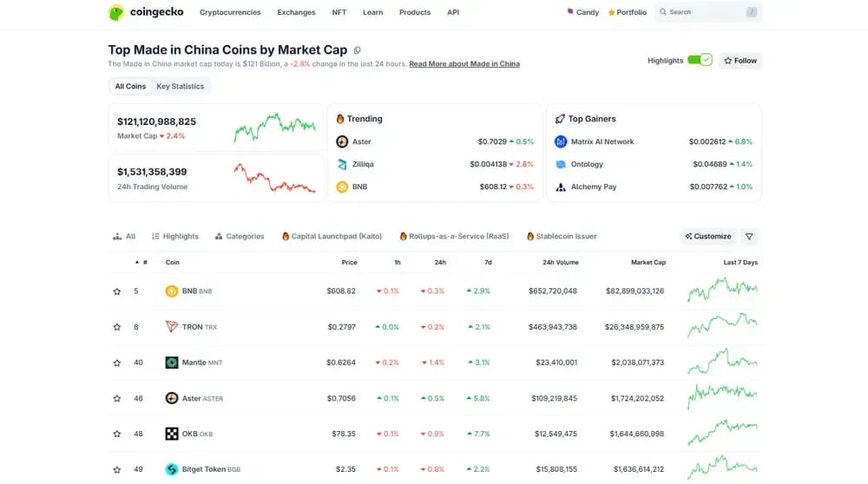Screen dimensions: 868x484
Task: Open the Cryptocurrencies navigation dropdown
Action: pyautogui.click(x=230, y=12)
